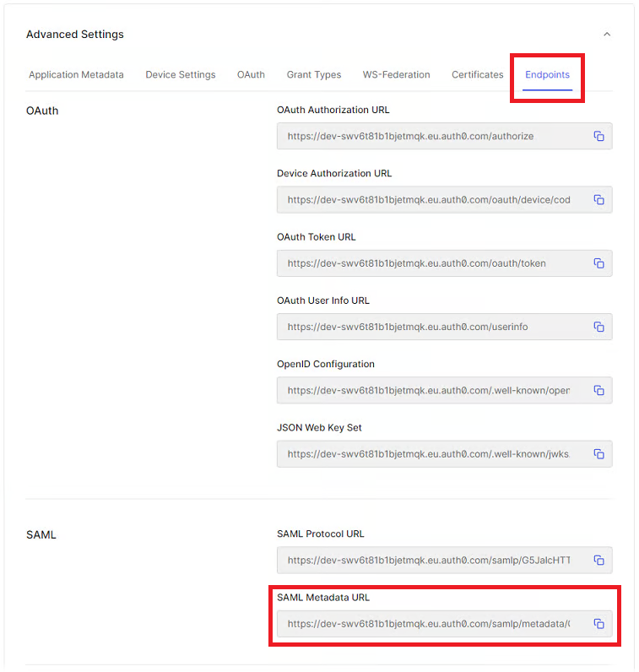Open the WS-Federation tab
Image resolution: width=639 pixels, height=672 pixels.
(x=396, y=74)
